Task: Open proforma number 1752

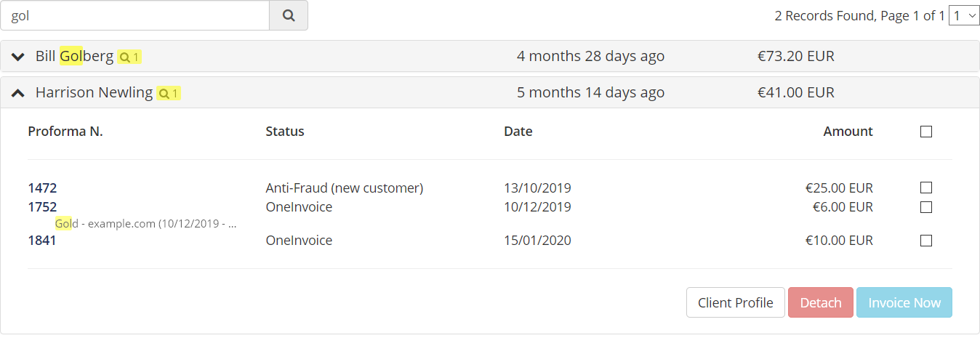Action: pos(42,207)
